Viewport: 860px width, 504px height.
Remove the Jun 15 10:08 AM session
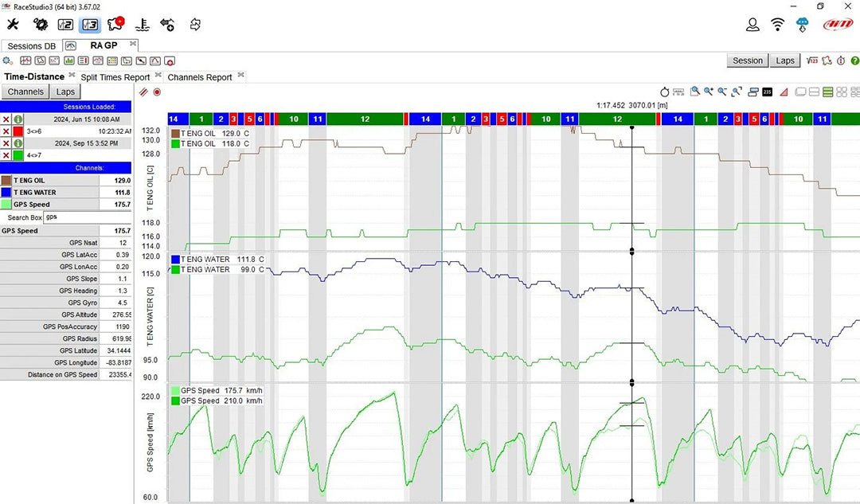(x=6, y=119)
